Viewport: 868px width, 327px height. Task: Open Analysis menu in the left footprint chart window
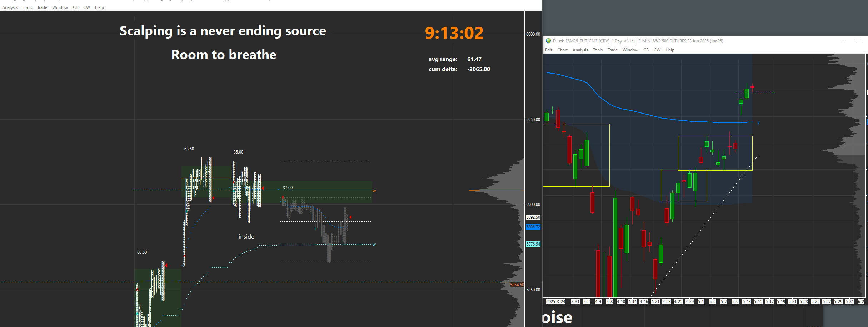[10, 7]
